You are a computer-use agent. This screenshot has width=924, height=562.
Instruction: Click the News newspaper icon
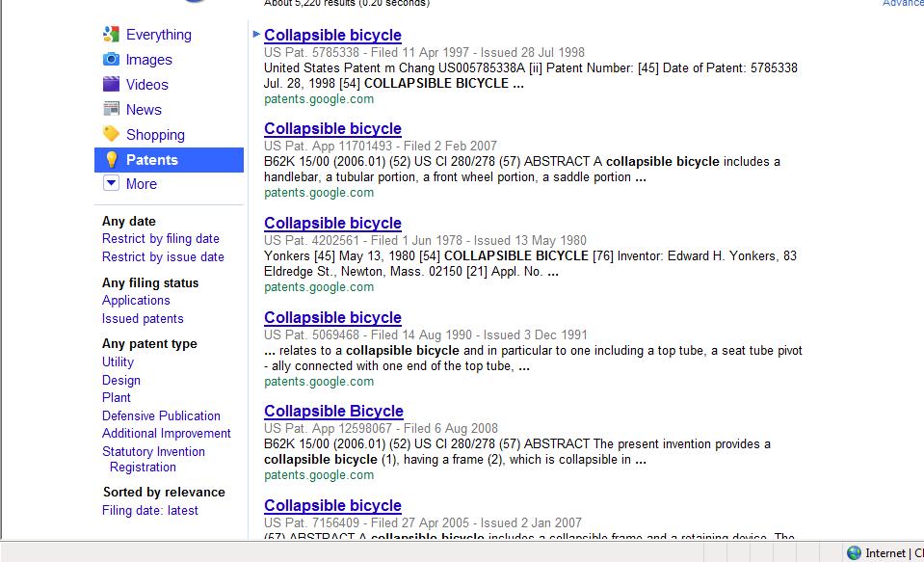111,109
